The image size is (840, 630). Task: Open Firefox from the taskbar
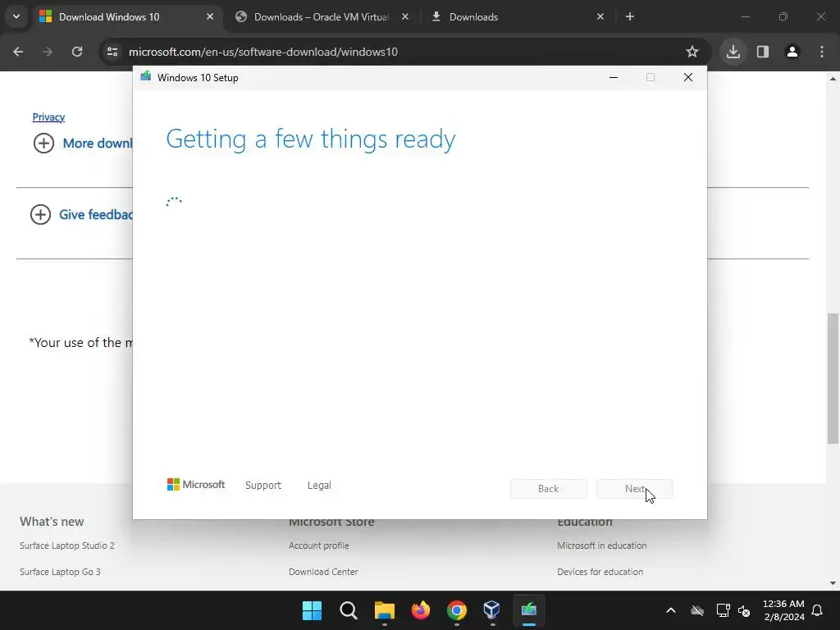coord(421,610)
